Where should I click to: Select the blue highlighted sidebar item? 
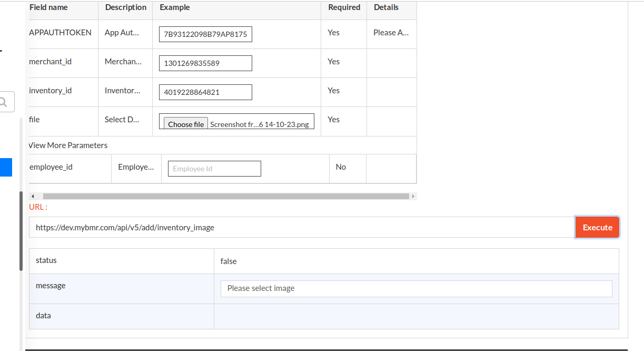5,168
